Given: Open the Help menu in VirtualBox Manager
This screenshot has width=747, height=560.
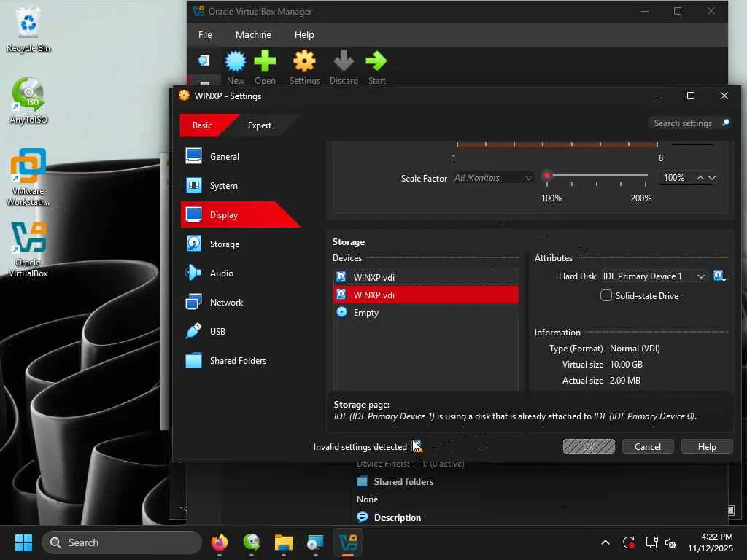Looking at the screenshot, I should click(x=304, y=34).
